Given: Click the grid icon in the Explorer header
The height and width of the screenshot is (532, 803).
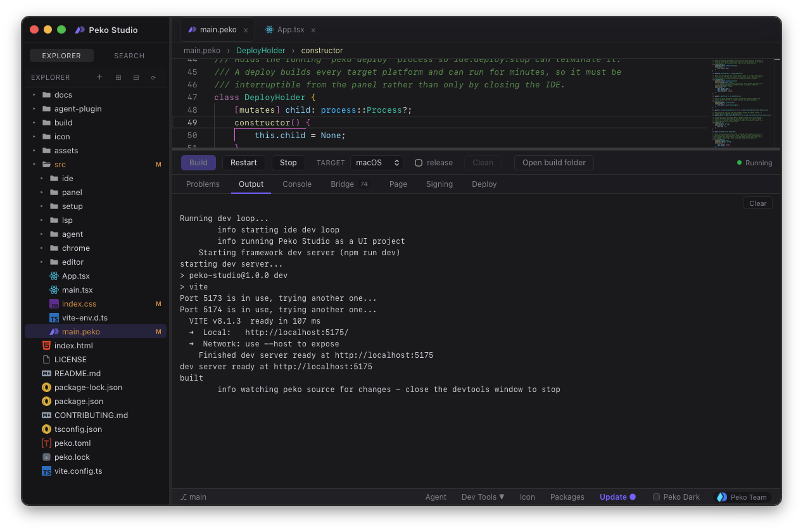Looking at the screenshot, I should click(118, 77).
